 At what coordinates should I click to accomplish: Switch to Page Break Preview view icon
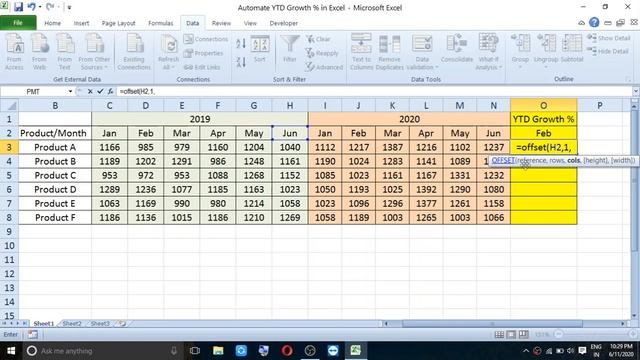[524, 335]
